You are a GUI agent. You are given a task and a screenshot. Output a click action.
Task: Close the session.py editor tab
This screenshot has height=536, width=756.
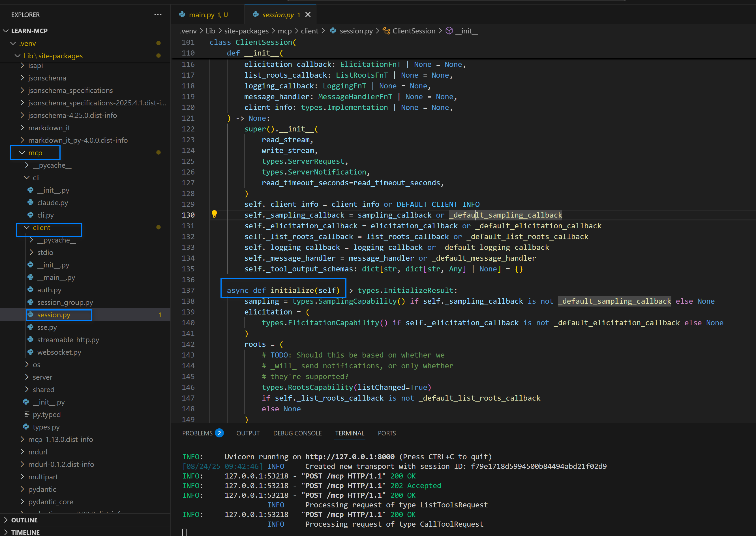[x=308, y=14]
